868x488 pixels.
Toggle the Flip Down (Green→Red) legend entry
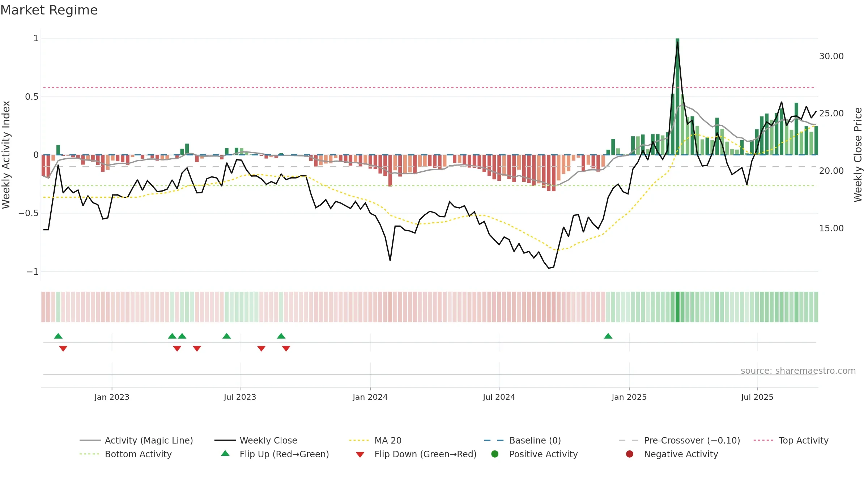[x=416, y=454]
